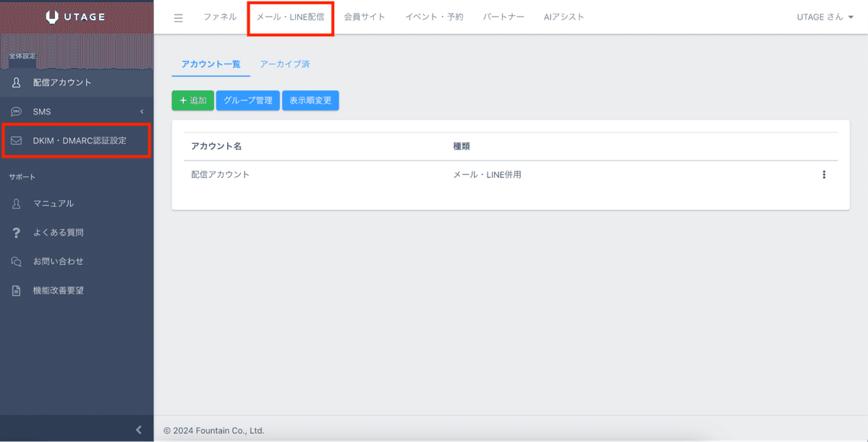Navigate to the ファネル menu
This screenshot has height=442, width=868.
click(x=220, y=17)
